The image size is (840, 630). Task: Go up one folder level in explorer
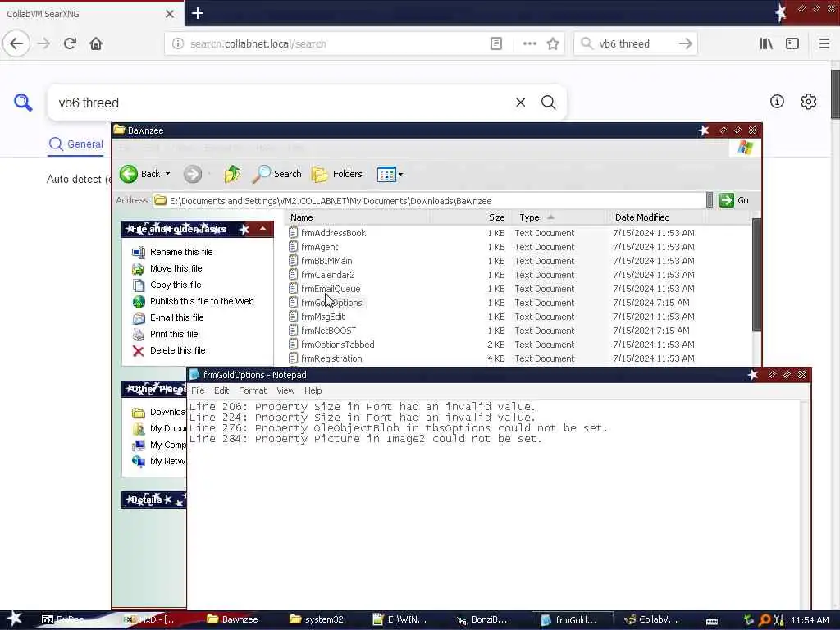(x=232, y=174)
